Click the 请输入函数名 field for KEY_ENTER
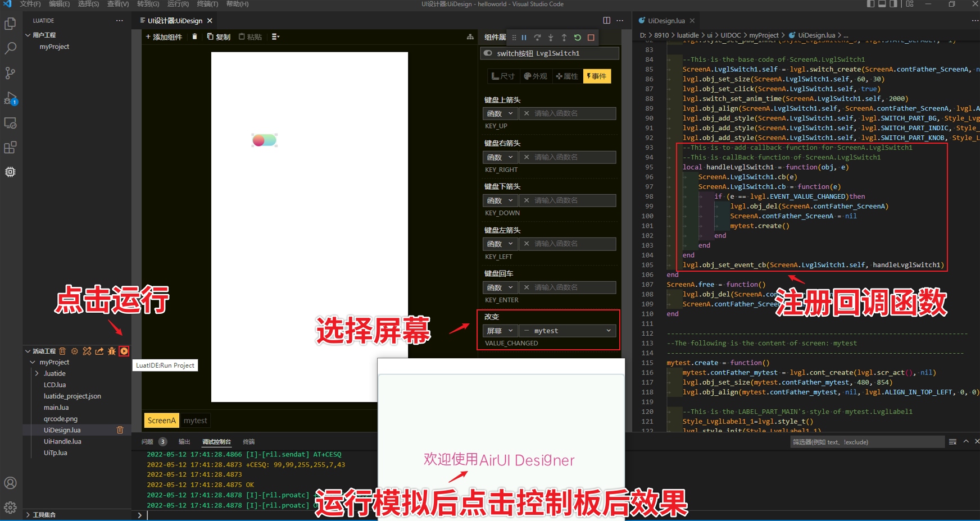 point(568,287)
